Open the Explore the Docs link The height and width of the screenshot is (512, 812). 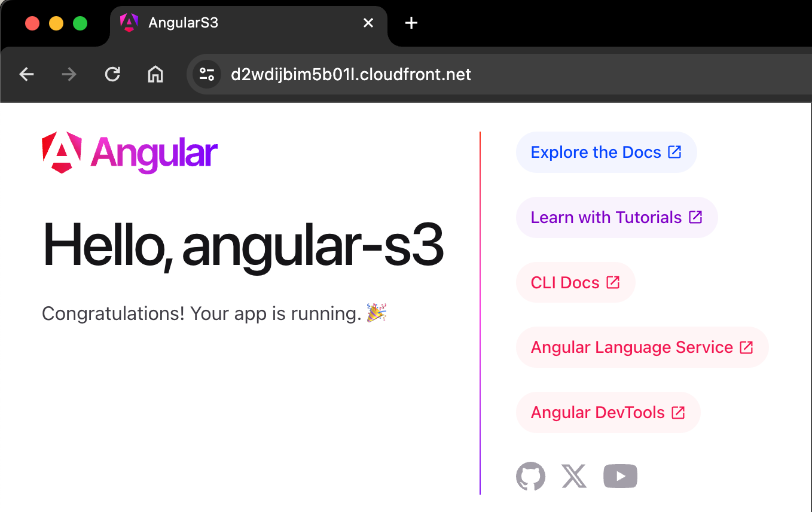(x=606, y=152)
